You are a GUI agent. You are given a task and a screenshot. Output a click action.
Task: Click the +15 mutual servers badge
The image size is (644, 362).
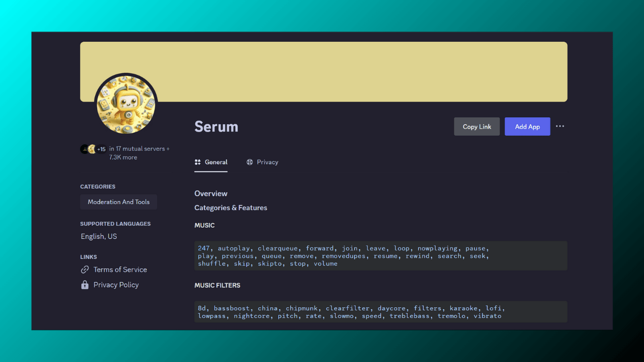point(101,149)
